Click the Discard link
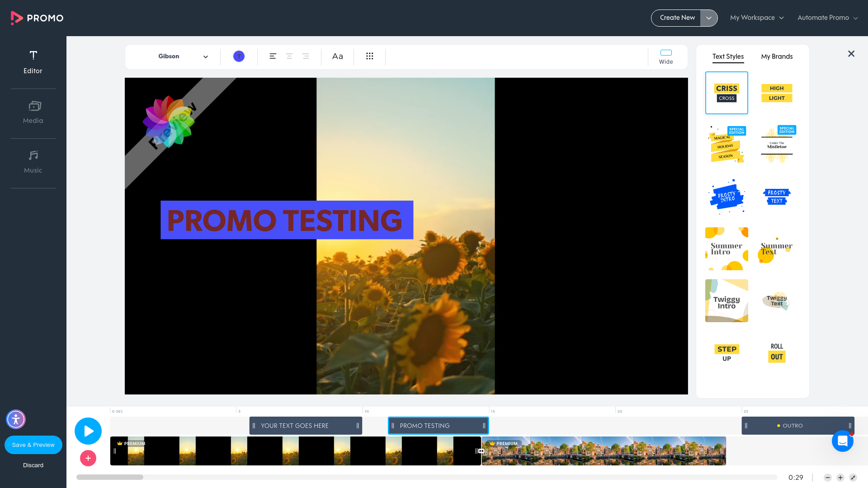The width and height of the screenshot is (868, 488). (x=33, y=465)
